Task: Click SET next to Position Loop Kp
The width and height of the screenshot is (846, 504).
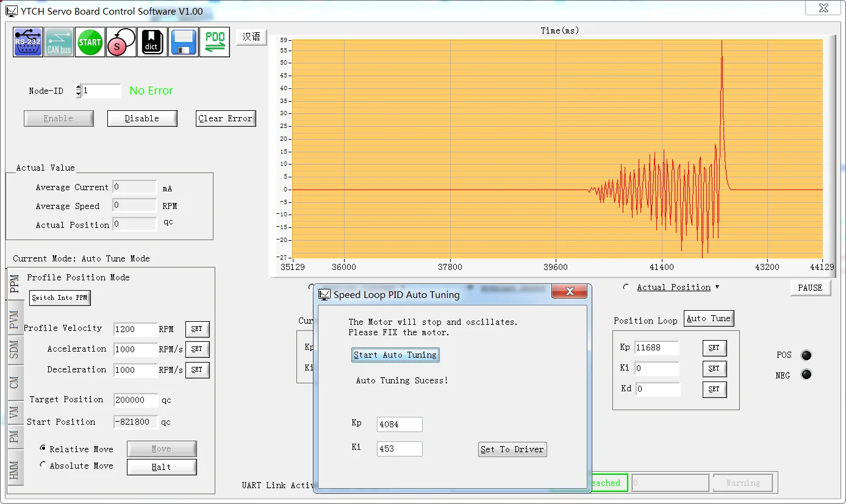Action: click(x=714, y=348)
